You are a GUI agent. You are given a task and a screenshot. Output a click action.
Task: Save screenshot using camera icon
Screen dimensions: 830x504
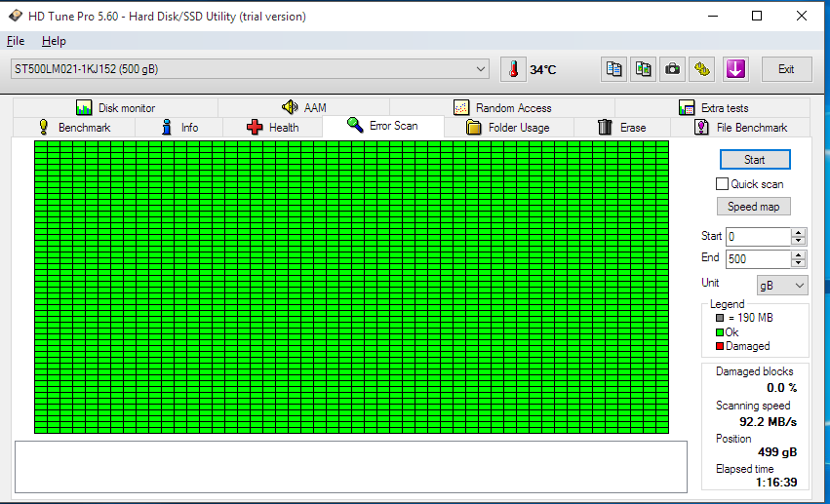(x=672, y=69)
